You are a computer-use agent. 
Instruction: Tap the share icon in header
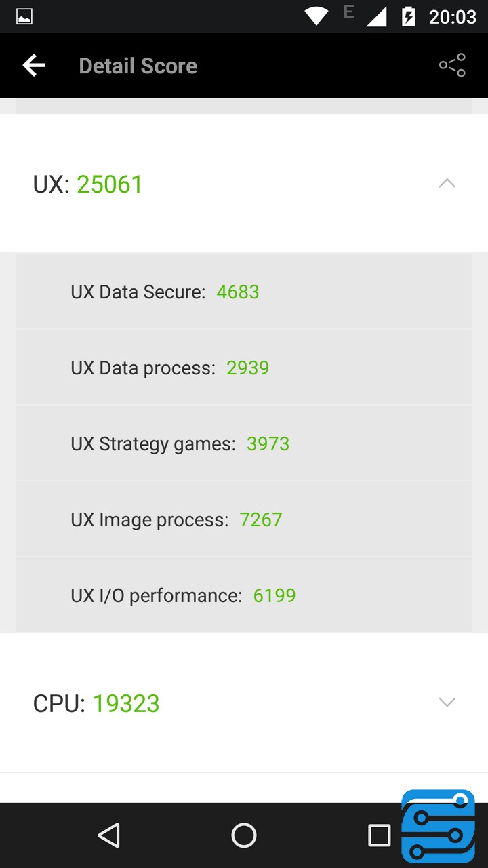point(452,65)
